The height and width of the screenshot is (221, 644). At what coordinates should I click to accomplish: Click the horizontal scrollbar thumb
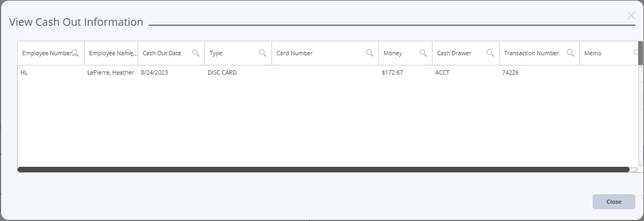tap(323, 170)
